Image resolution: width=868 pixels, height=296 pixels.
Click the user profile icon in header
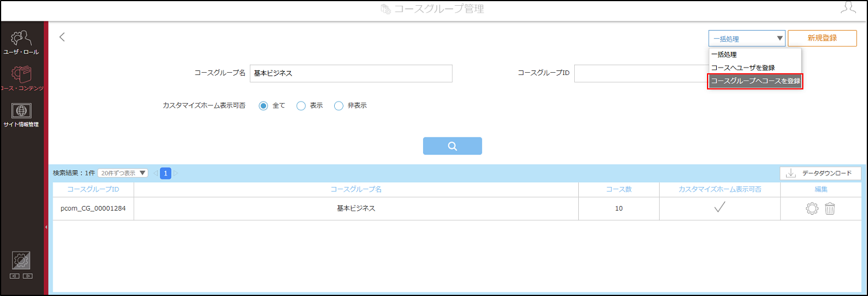tap(848, 8)
